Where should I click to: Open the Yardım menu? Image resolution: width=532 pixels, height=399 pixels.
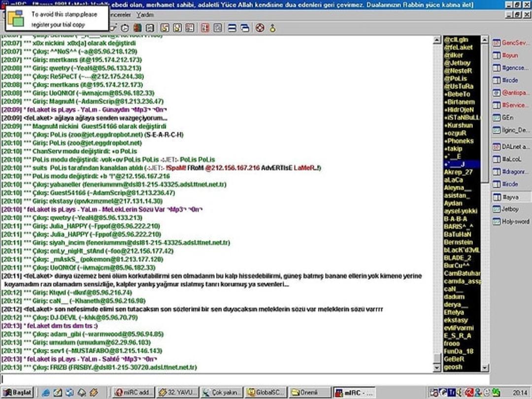143,15
